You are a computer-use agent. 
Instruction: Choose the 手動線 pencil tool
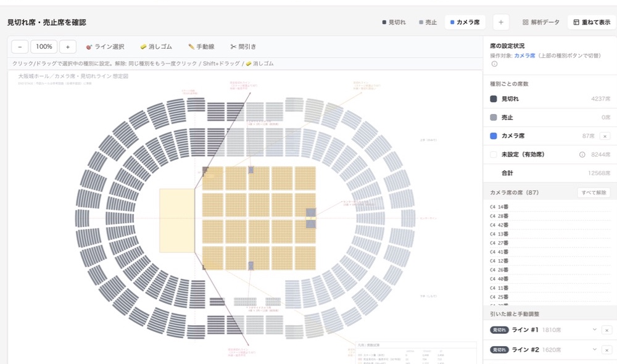tap(201, 47)
